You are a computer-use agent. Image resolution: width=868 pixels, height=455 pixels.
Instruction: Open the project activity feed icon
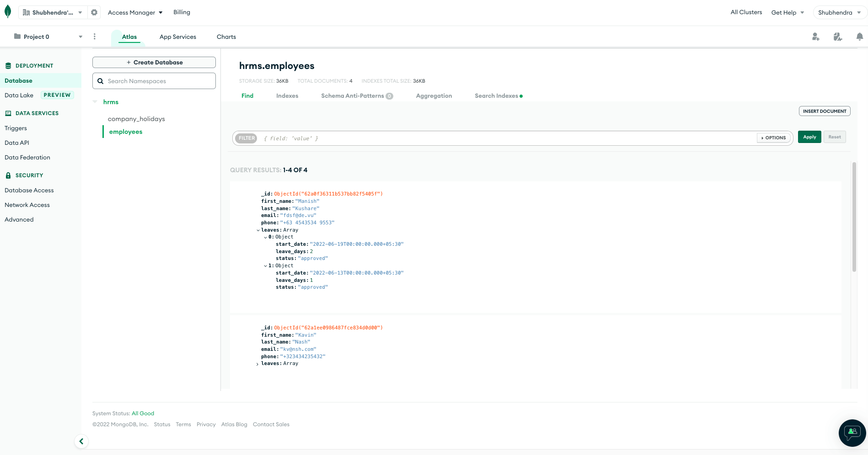click(837, 37)
